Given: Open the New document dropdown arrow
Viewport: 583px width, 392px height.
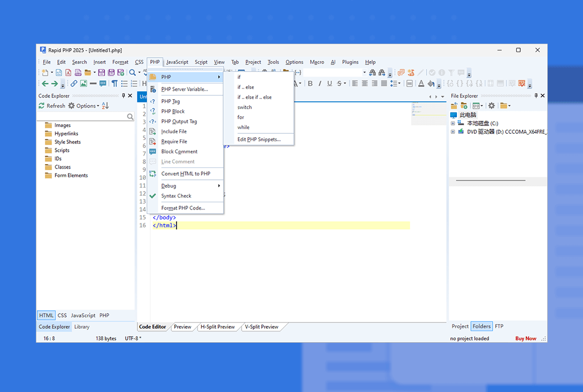Looking at the screenshot, I should click(52, 72).
